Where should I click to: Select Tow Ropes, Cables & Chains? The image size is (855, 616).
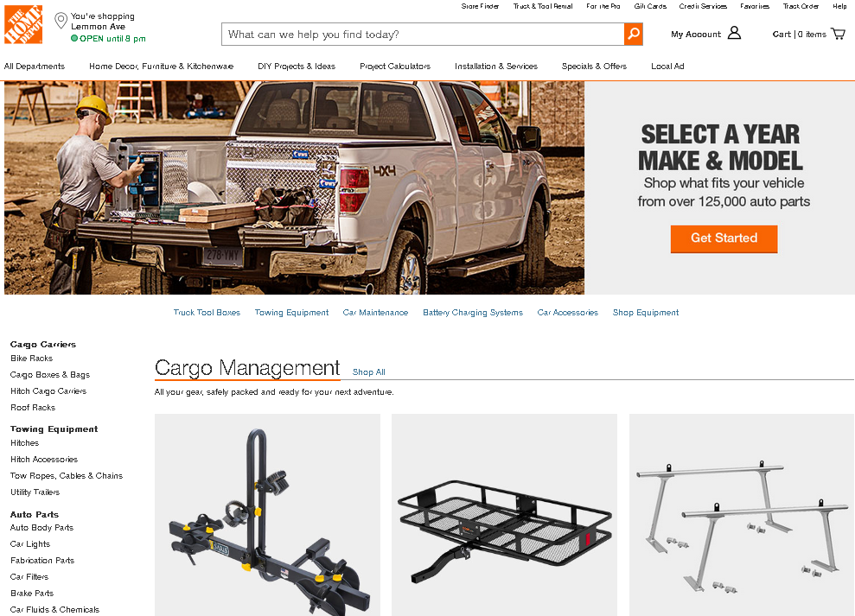67,475
